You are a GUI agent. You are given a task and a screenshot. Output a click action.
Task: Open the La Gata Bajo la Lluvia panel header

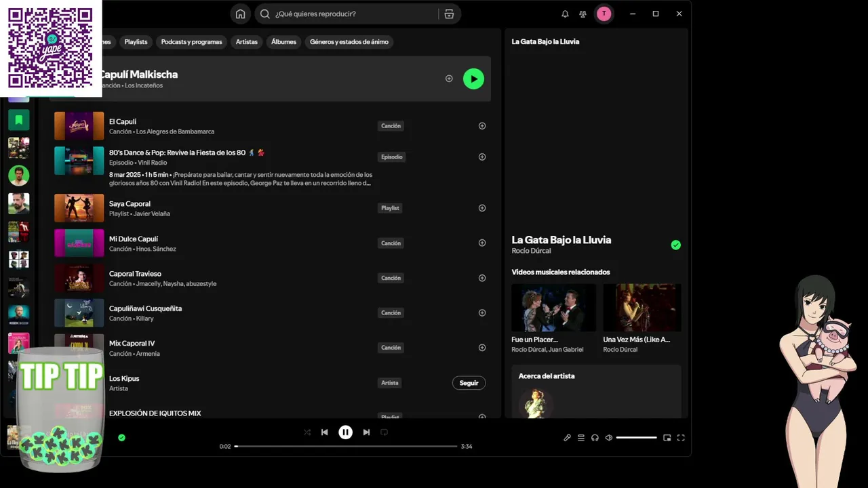point(545,41)
